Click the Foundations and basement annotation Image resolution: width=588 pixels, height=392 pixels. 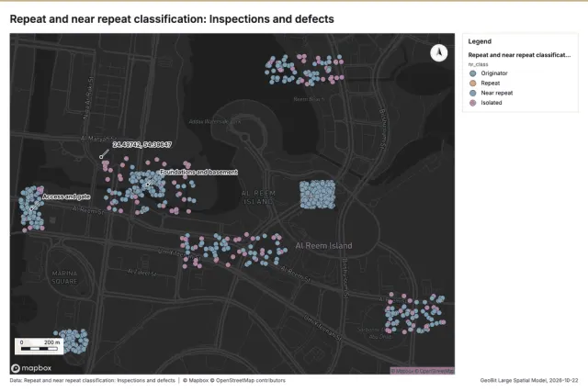tap(198, 172)
